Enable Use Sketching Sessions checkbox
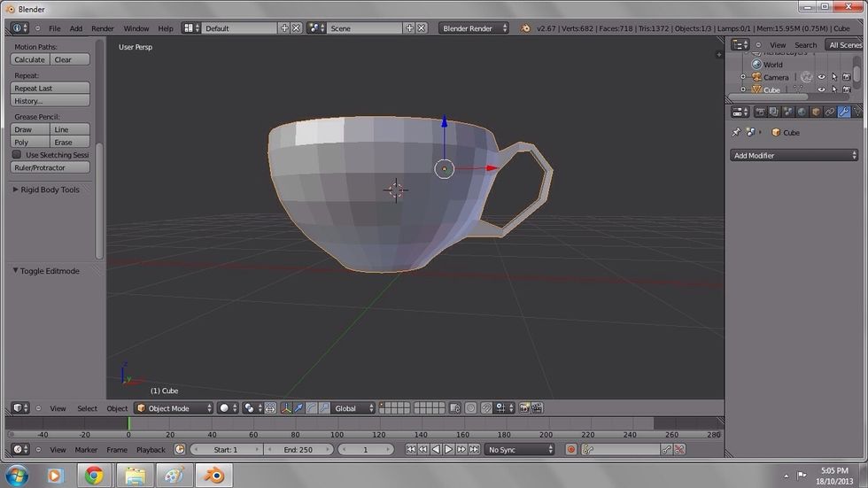Screen dimensions: 868x488 (17, 155)
